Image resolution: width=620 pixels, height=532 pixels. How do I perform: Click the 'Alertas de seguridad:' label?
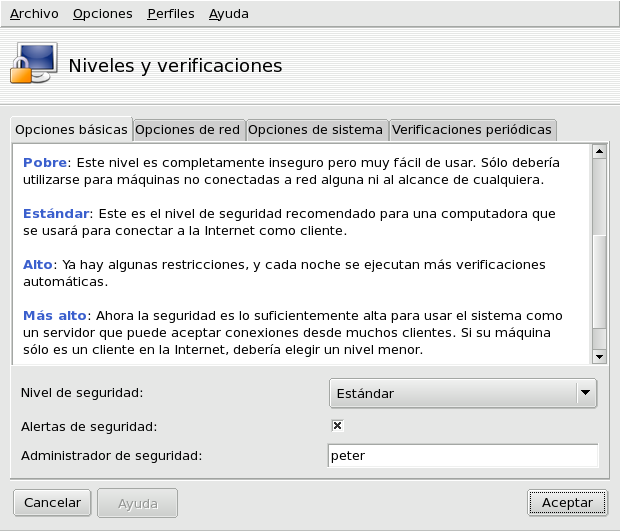[89, 427]
